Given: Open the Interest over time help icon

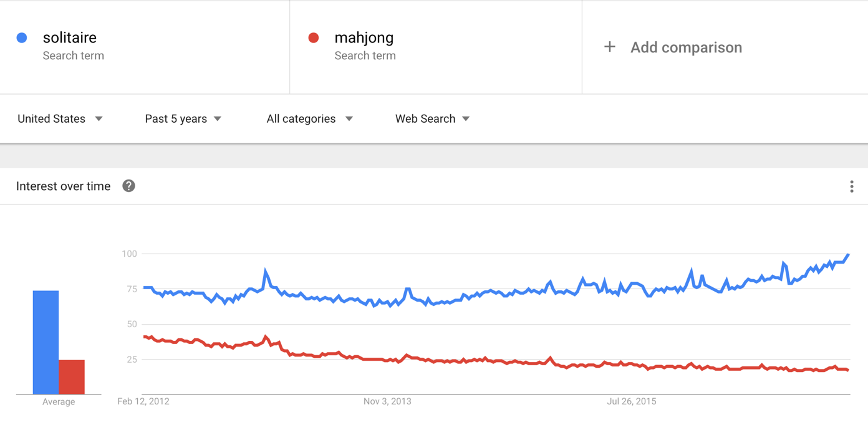Looking at the screenshot, I should [128, 186].
